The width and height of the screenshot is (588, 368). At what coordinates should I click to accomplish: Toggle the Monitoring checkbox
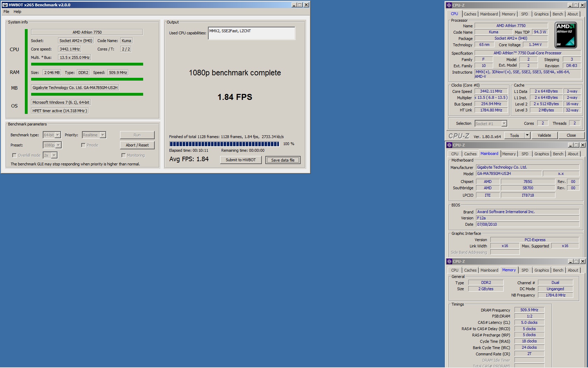pos(124,155)
